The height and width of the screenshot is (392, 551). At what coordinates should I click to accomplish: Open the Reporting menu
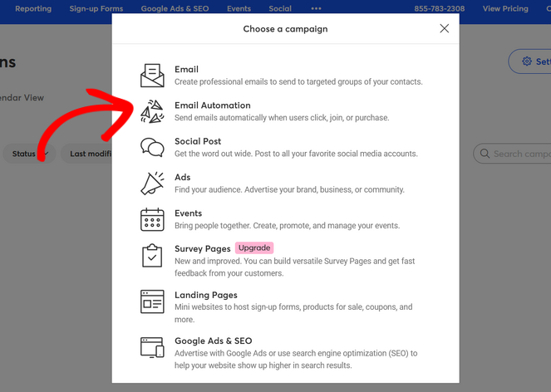tap(33, 9)
